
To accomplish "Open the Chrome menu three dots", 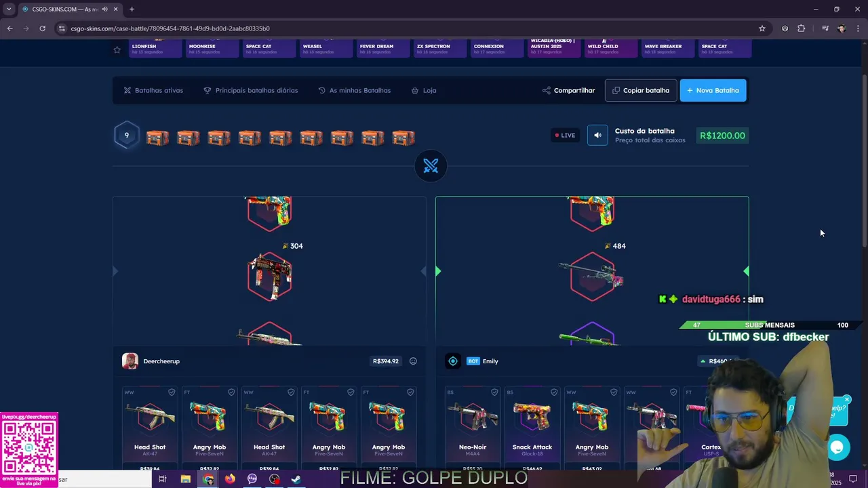I will [859, 28].
